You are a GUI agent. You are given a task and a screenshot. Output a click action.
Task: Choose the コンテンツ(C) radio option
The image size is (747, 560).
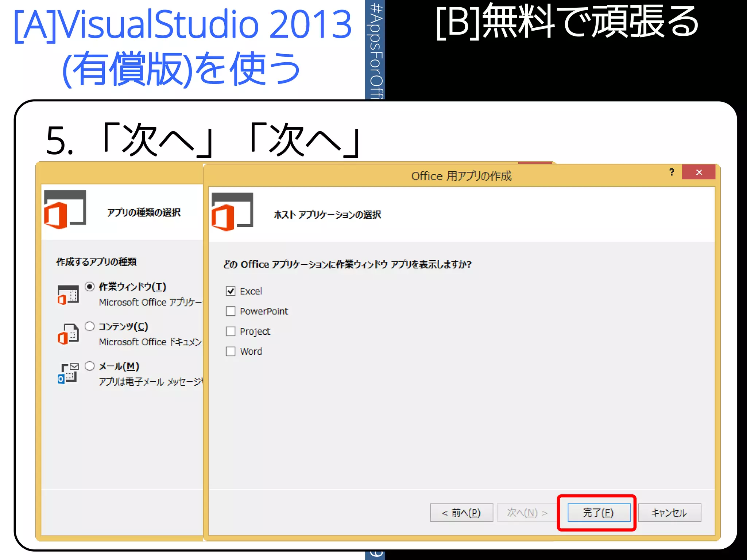coord(90,326)
